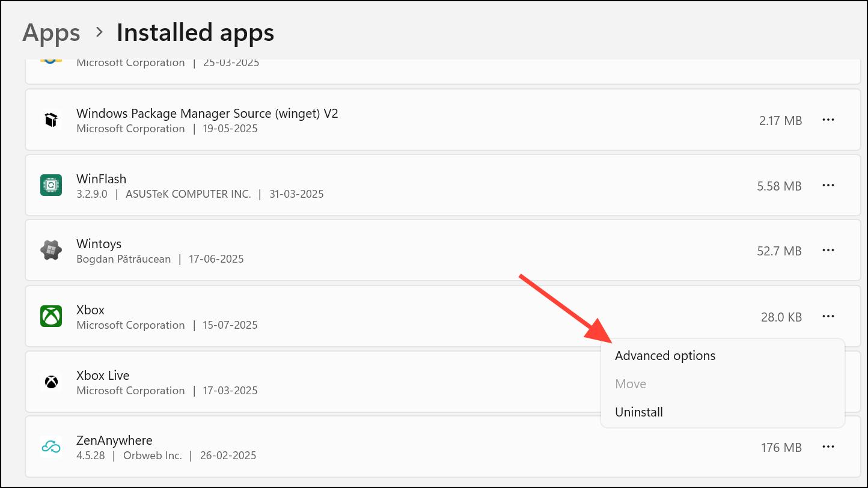Screen dimensions: 868x488
Task: Click the Xbox Live app name
Action: 103,376
